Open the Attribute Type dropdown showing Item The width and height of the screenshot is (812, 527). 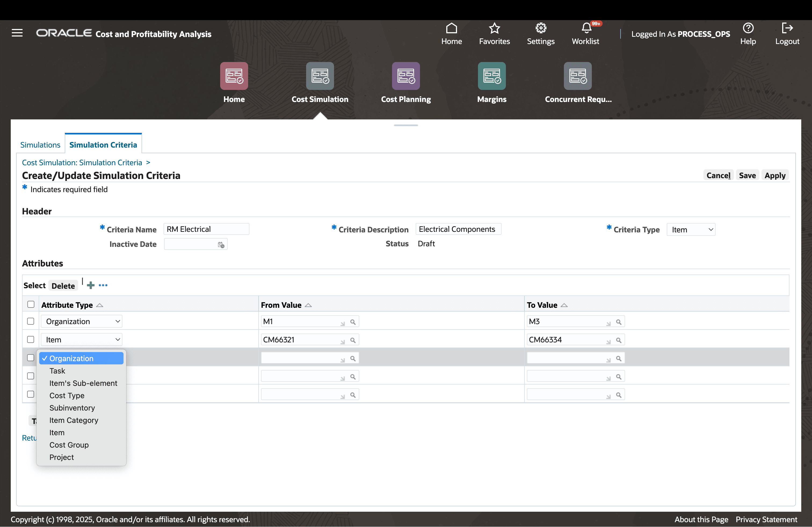(x=82, y=339)
